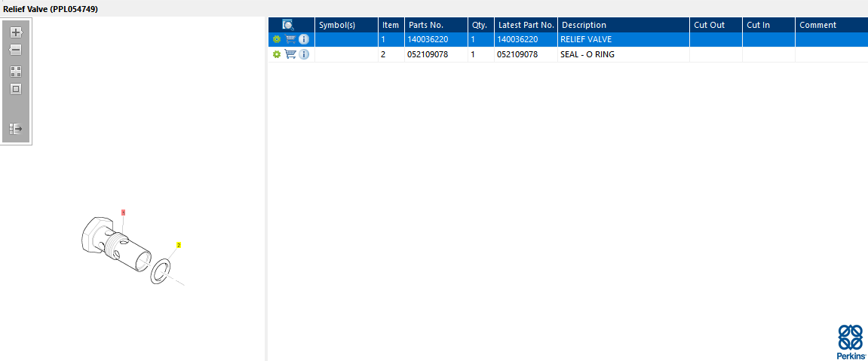
Task: Select yellow callout label 2 on the diagram
Action: coord(179,244)
